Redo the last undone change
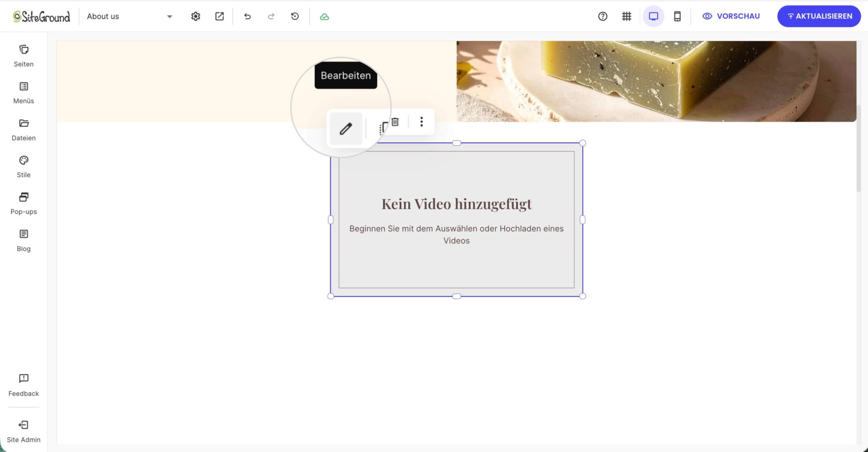The image size is (868, 452). click(x=271, y=16)
